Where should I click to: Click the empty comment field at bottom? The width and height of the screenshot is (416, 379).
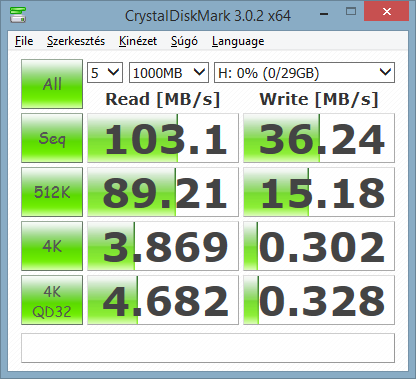click(x=208, y=348)
